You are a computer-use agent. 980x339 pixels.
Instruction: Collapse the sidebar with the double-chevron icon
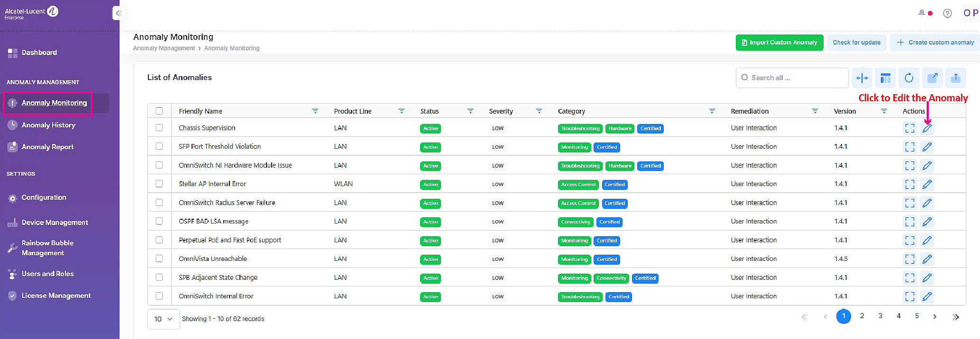pos(119,13)
